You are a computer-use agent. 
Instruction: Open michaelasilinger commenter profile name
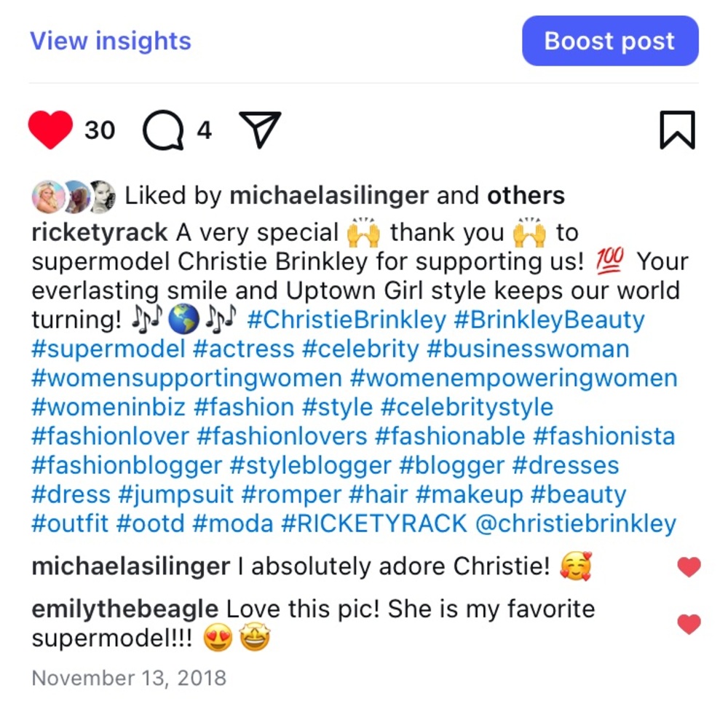tap(131, 566)
